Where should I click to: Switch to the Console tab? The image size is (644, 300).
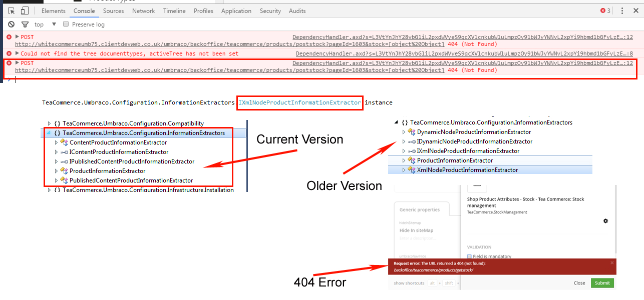point(84,11)
